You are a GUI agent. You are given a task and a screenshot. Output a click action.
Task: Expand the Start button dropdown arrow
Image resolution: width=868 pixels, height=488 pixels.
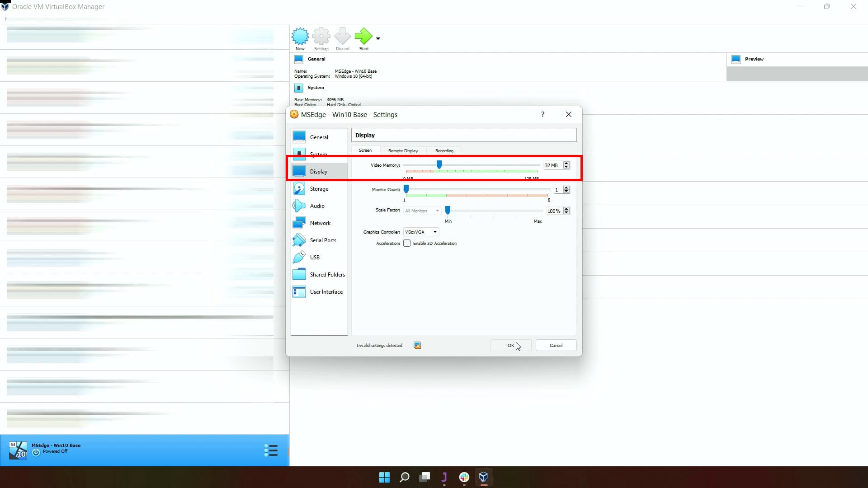pyautogui.click(x=377, y=38)
